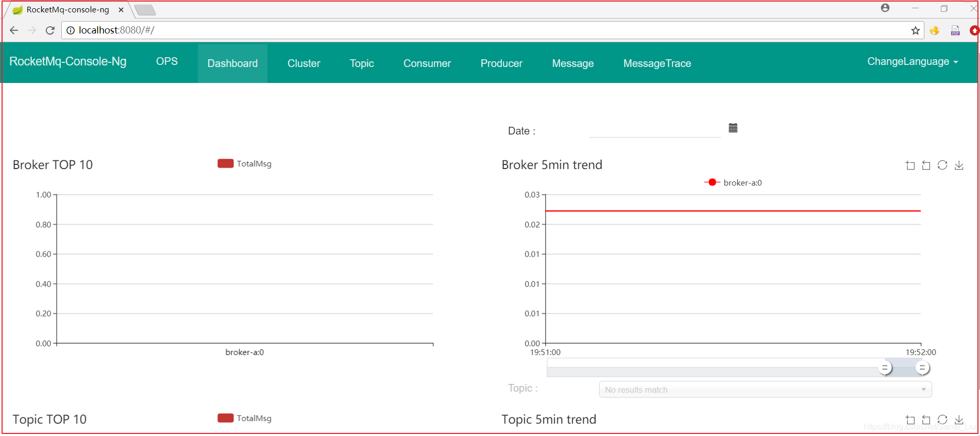Click right handle of trend zoom slider
Image resolution: width=980 pixels, height=436 pixels.
[x=922, y=368]
